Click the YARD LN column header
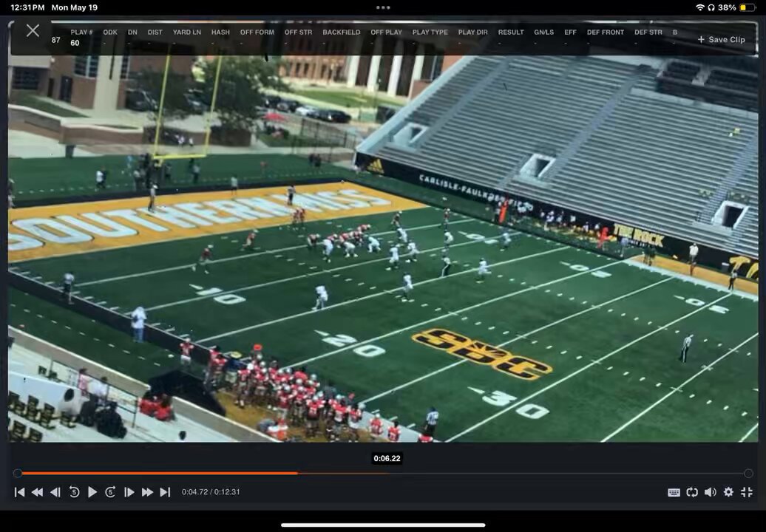766x532 pixels. (x=186, y=33)
